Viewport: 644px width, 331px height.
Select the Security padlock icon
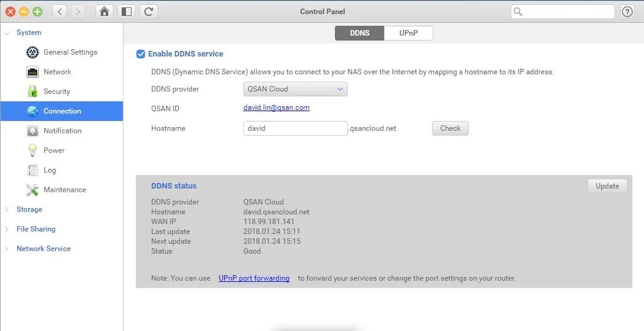pos(33,92)
